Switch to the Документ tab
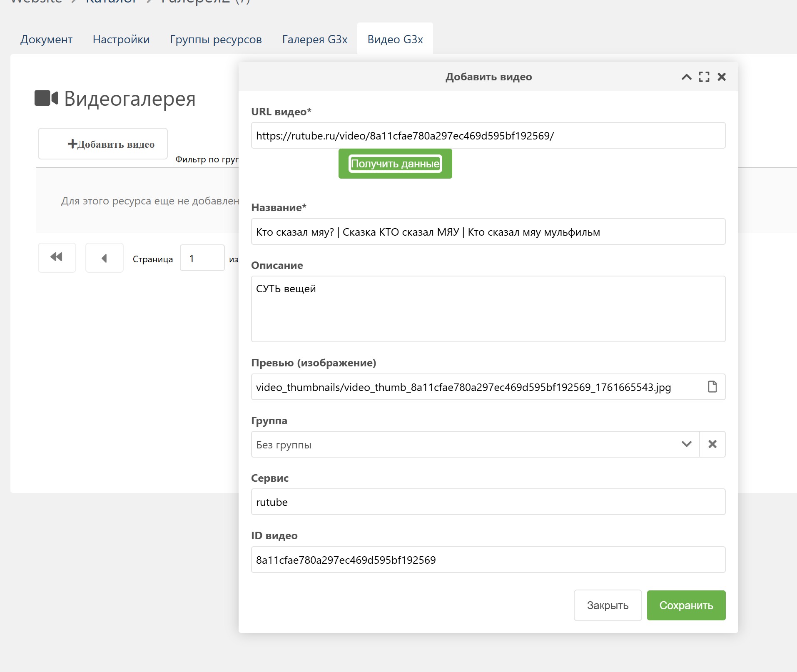Viewport: 797px width, 672px height. tap(46, 40)
